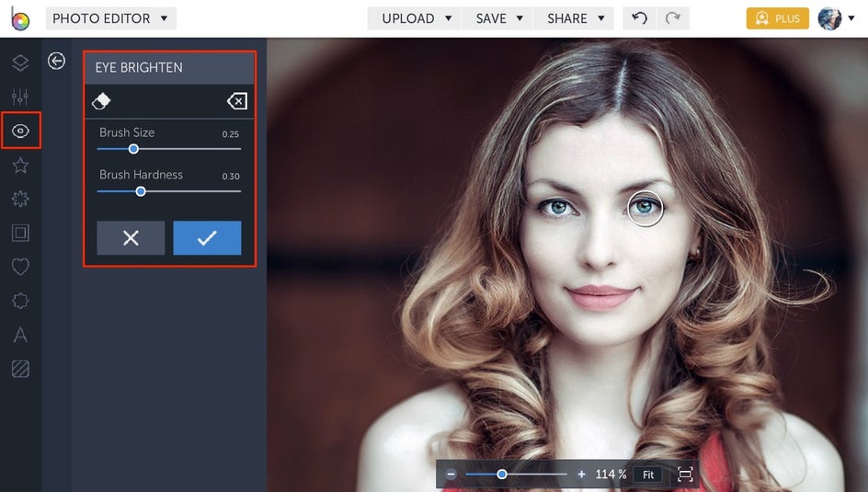The image size is (868, 492).
Task: Open the Textures striped square icon
Action: click(20, 369)
